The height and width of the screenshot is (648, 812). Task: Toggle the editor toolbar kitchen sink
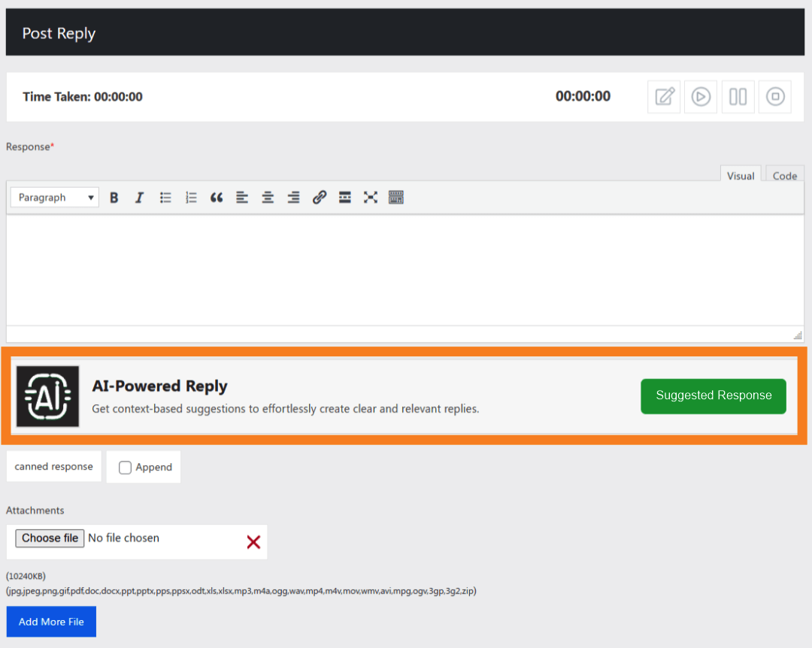click(x=396, y=198)
